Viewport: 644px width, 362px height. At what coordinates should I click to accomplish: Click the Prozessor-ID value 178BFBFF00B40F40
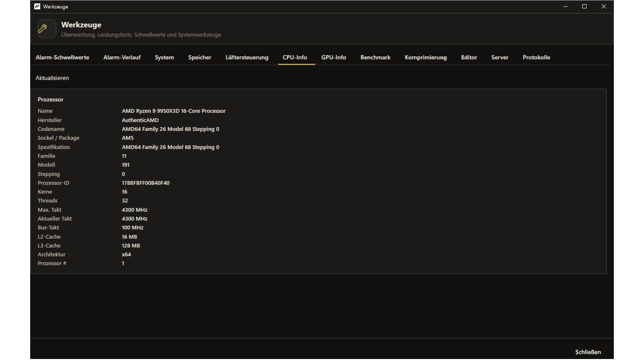click(x=146, y=183)
